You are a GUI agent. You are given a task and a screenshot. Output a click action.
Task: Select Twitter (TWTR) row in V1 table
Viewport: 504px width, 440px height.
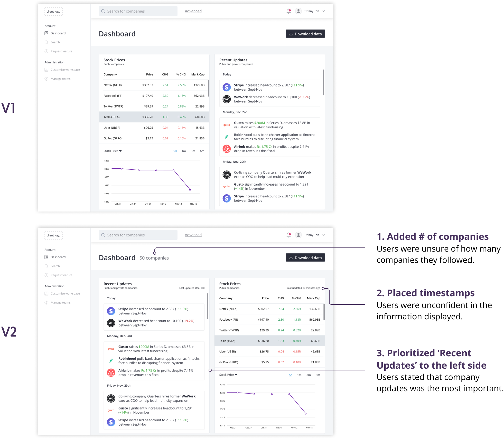154,106
